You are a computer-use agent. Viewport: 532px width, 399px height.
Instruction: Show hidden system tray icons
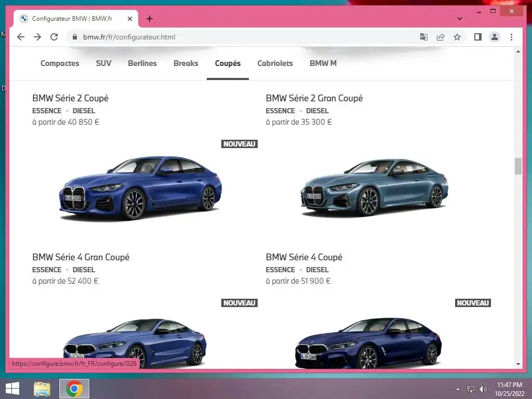(458, 389)
